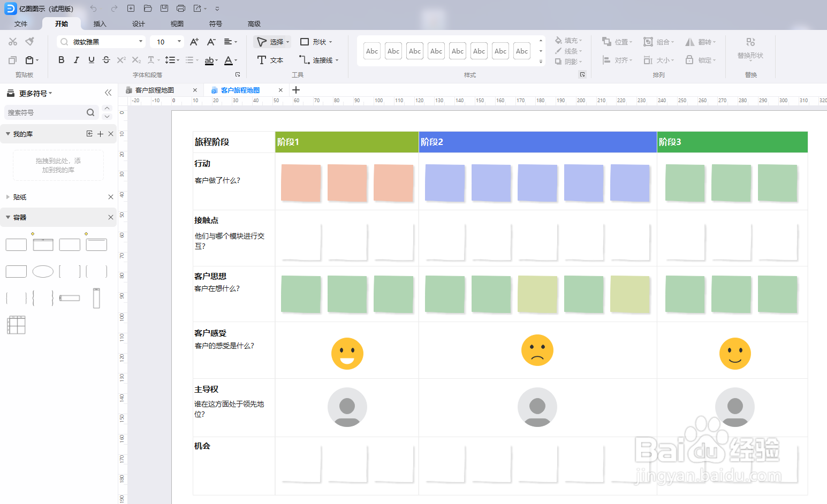Image resolution: width=827 pixels, height=504 pixels.
Task: Open the bullet list dropdown
Action: (x=192, y=60)
